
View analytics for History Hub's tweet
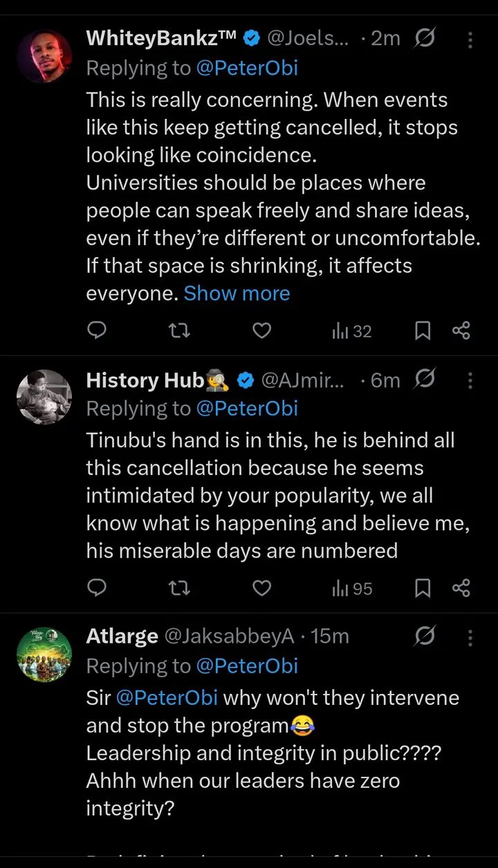coord(352,588)
